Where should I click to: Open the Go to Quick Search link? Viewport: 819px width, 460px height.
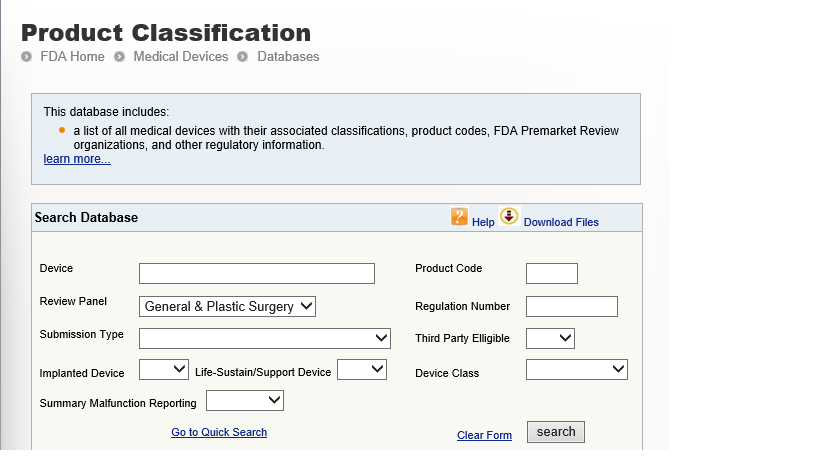[219, 432]
